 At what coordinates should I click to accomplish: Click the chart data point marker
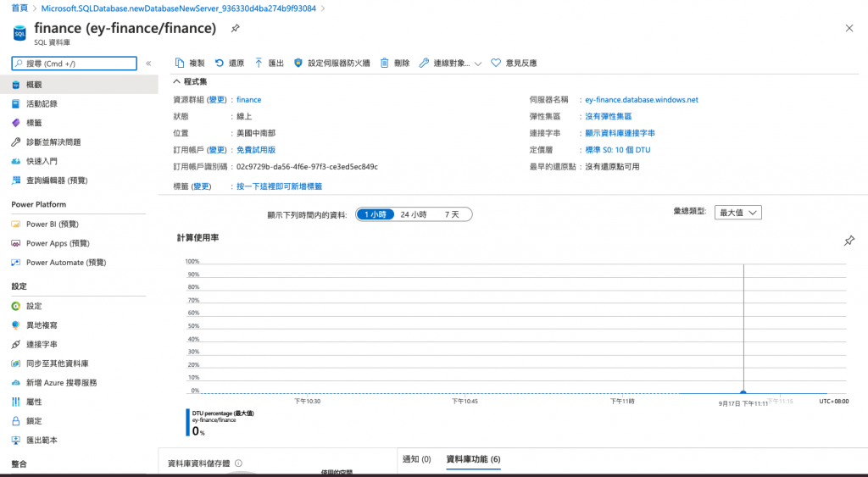click(x=743, y=392)
